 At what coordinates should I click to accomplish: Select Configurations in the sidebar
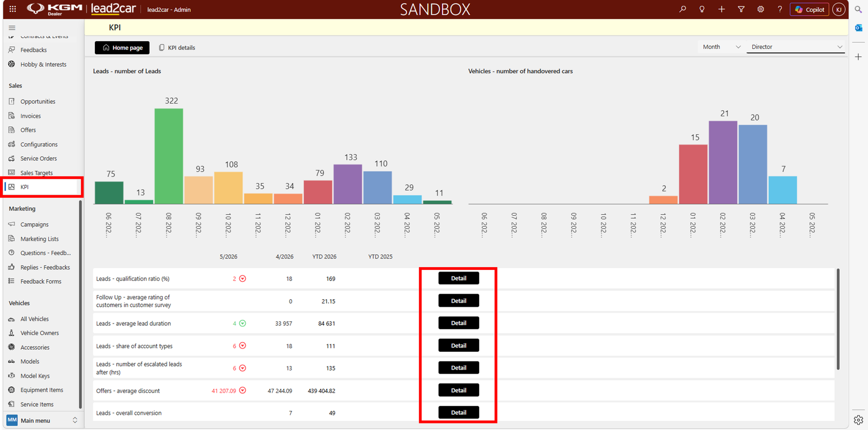point(39,144)
